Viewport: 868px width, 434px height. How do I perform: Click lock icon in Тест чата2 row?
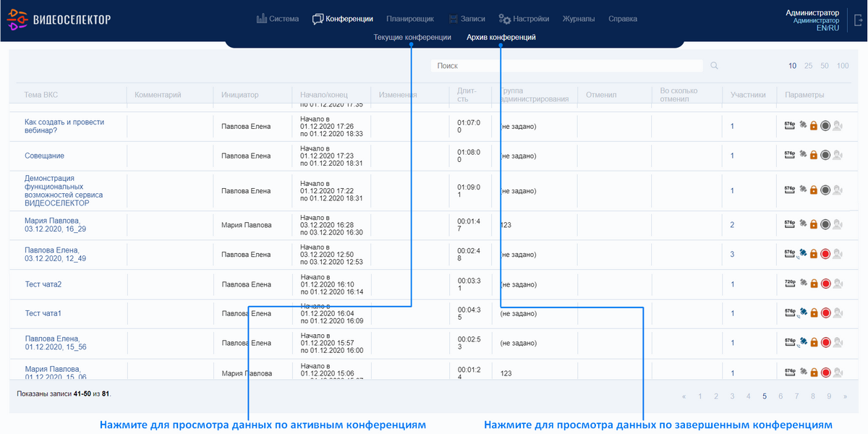click(814, 284)
